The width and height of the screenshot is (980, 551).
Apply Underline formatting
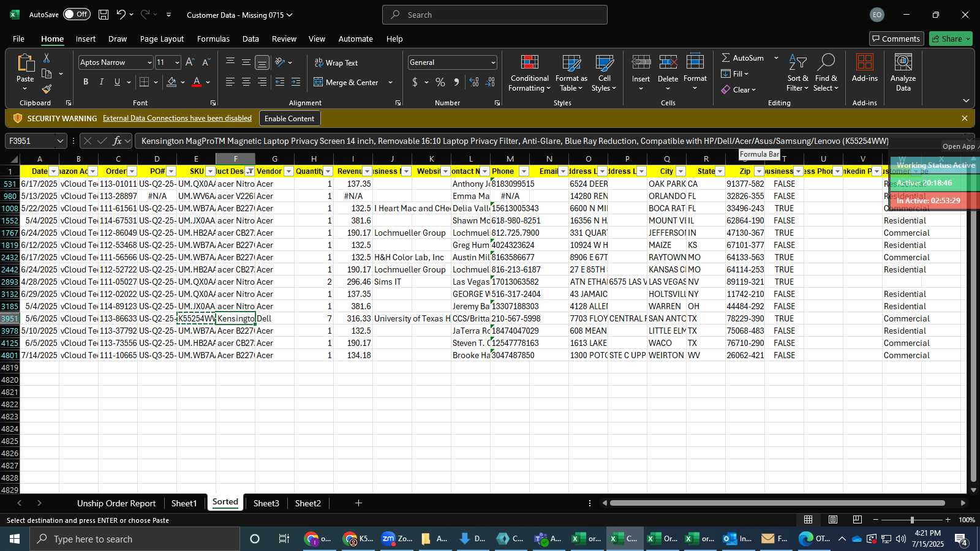[117, 82]
